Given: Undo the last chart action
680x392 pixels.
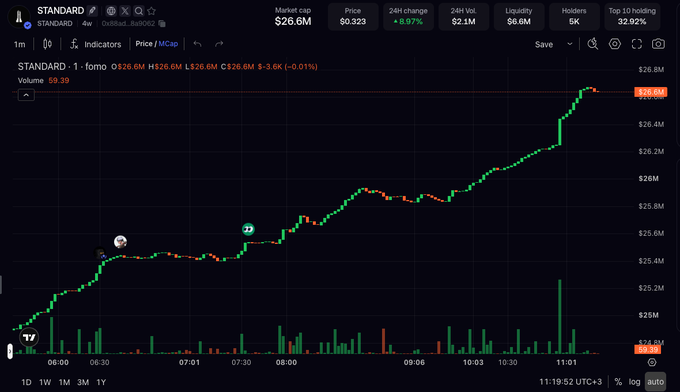Looking at the screenshot, I should point(197,44).
